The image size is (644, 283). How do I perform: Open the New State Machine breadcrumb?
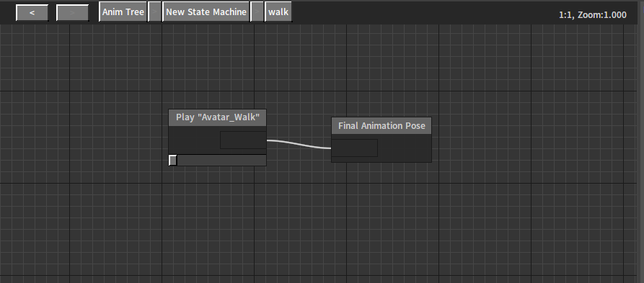(206, 12)
